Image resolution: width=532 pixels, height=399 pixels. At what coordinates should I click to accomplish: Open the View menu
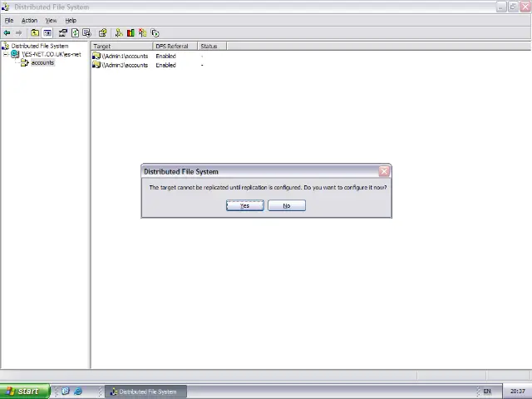[52, 20]
